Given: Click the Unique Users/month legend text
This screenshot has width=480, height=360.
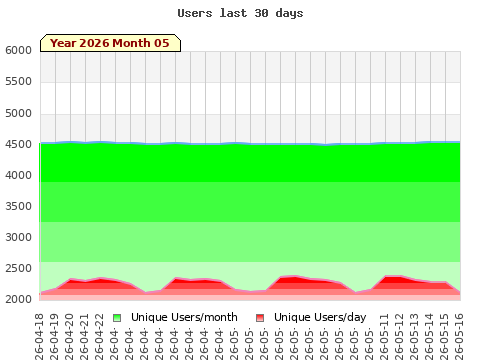Looking at the screenshot, I should (x=184, y=317).
